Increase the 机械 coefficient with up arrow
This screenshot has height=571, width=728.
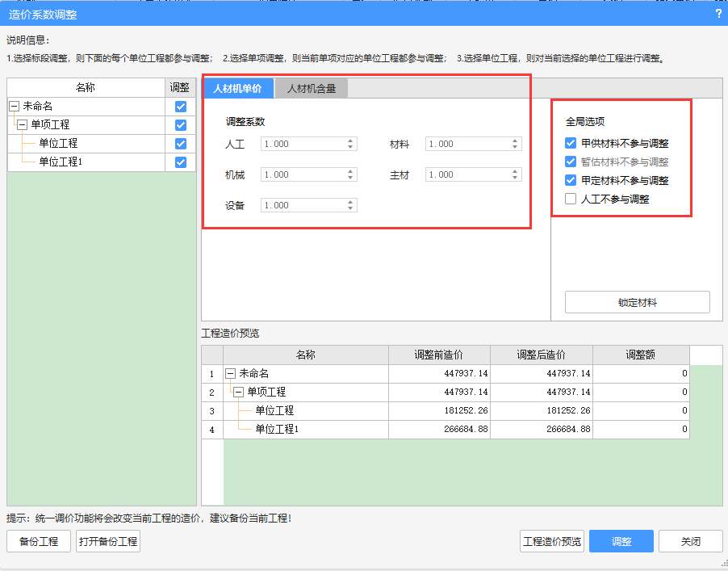point(350,171)
